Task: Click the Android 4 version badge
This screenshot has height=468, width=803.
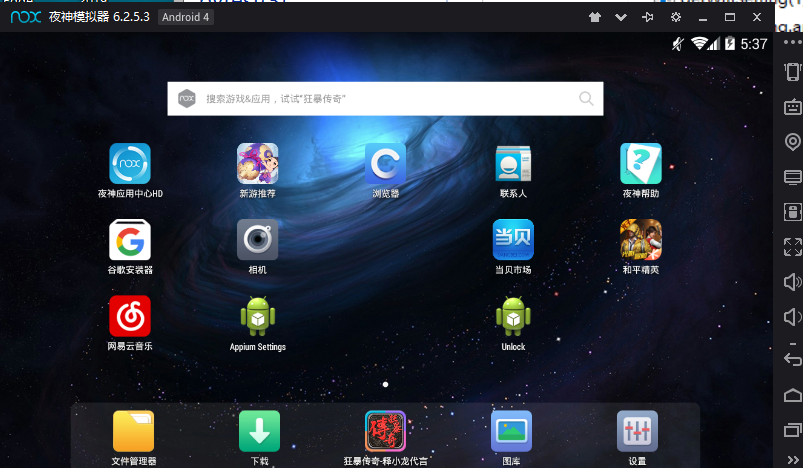Action: point(185,17)
